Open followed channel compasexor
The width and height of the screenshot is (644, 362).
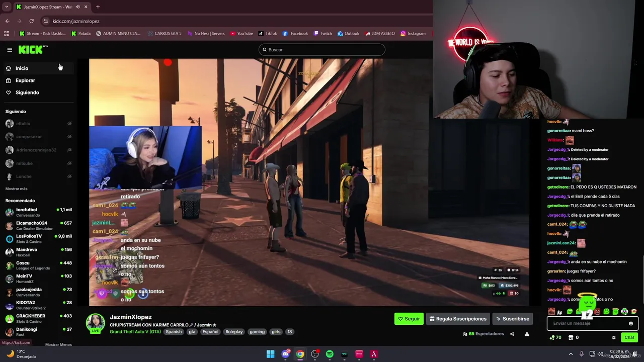point(38,137)
